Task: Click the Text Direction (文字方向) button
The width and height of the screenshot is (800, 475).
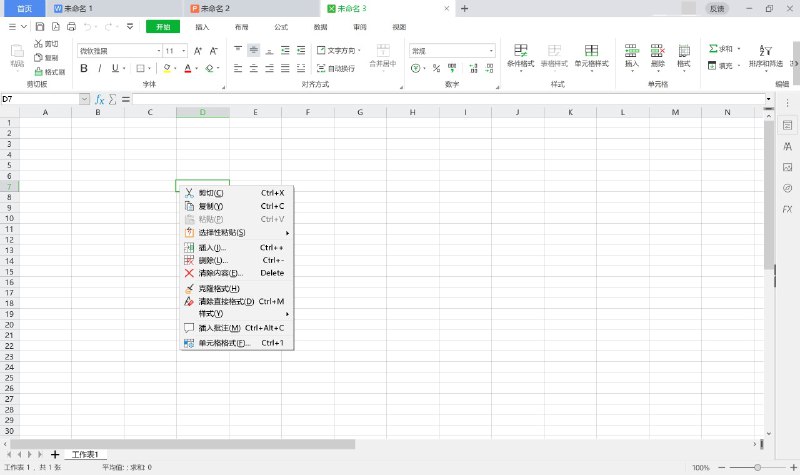Action: (x=339, y=50)
